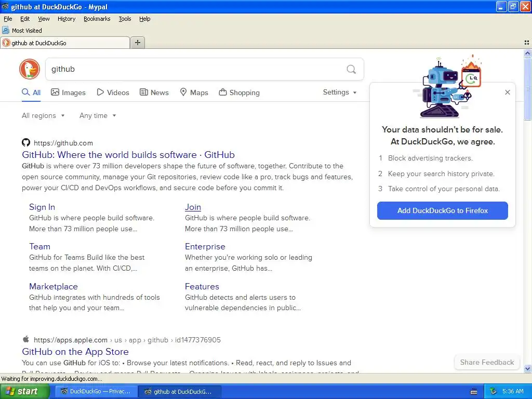
Task: Expand the Any time filter
Action: (x=98, y=116)
